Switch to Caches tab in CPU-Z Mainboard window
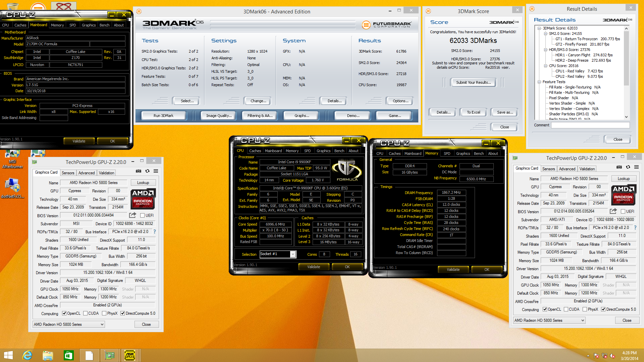This screenshot has height=362, width=644. pyautogui.click(x=20, y=25)
